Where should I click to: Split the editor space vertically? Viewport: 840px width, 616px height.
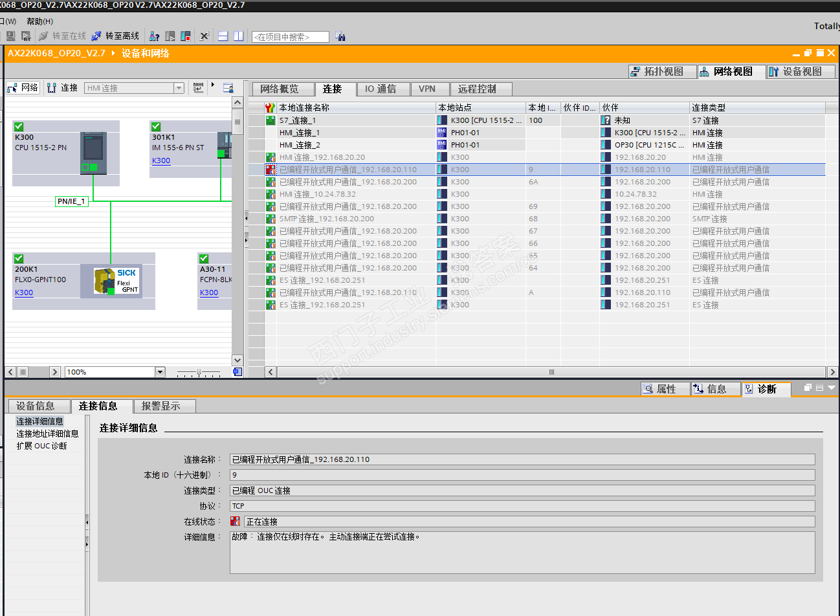tap(239, 36)
